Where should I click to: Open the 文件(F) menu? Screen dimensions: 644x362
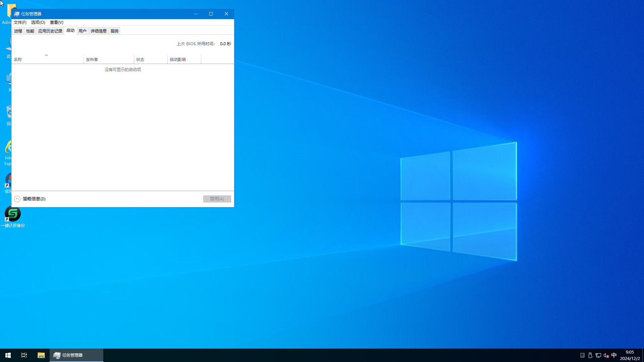pyautogui.click(x=20, y=22)
